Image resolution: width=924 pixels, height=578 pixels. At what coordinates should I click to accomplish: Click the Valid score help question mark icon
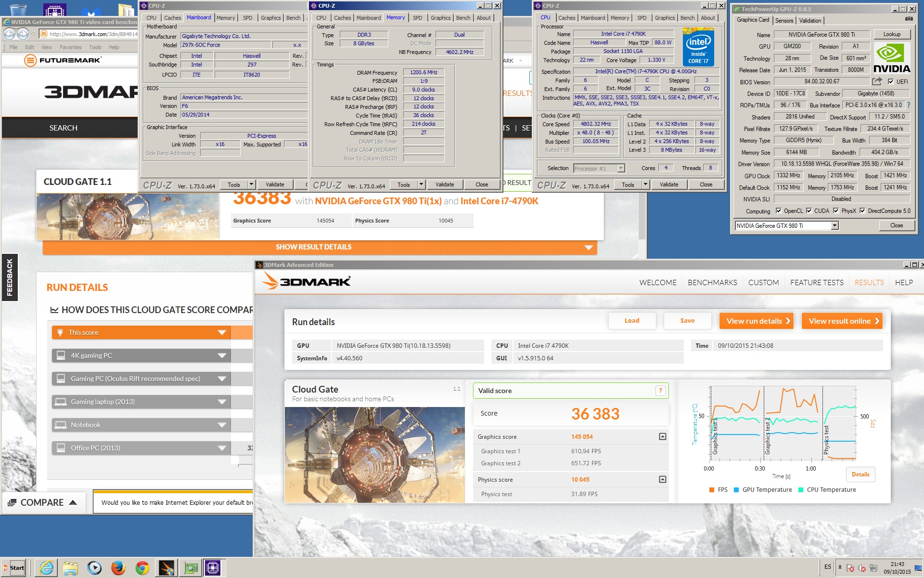pyautogui.click(x=660, y=391)
